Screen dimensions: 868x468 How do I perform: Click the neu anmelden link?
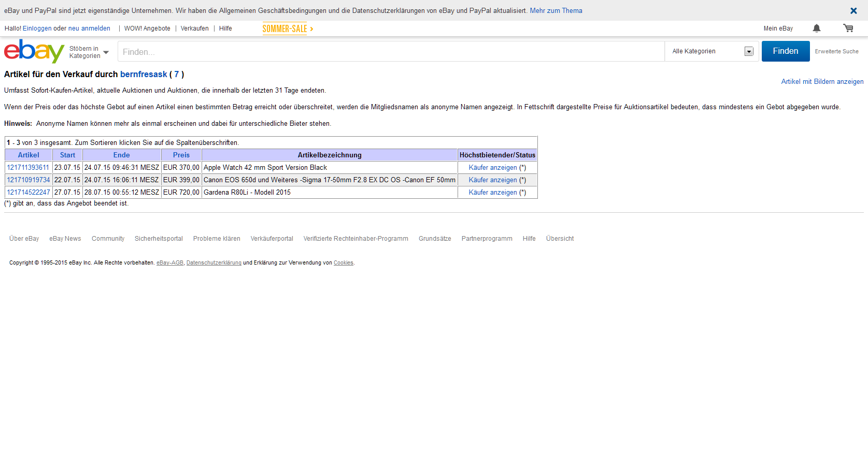point(89,28)
